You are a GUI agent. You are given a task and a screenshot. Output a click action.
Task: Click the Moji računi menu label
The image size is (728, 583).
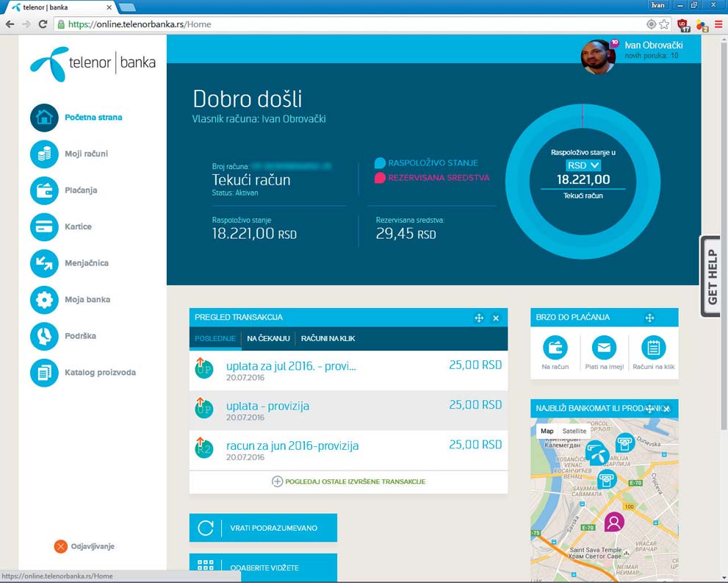(87, 154)
